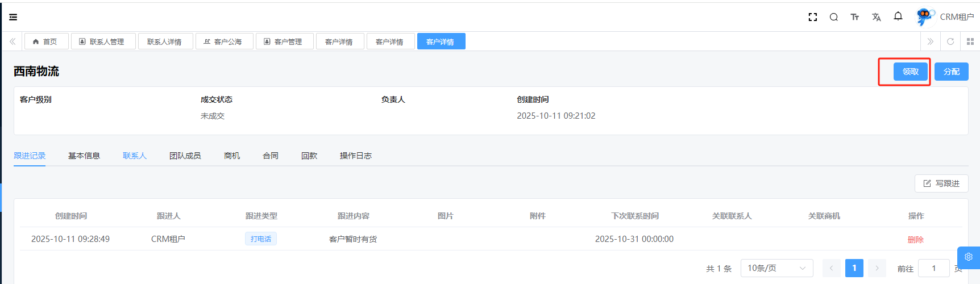Open the CRM租户 user account menu
Image resolution: width=980 pixels, height=284 pixels.
pos(945,17)
